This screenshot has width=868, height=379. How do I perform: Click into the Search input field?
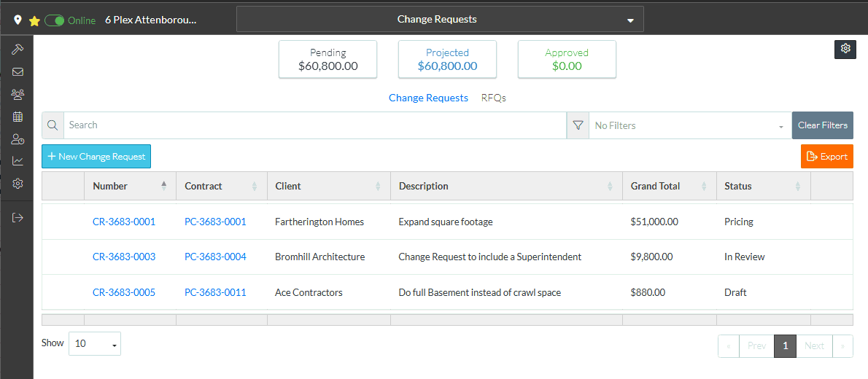point(314,125)
